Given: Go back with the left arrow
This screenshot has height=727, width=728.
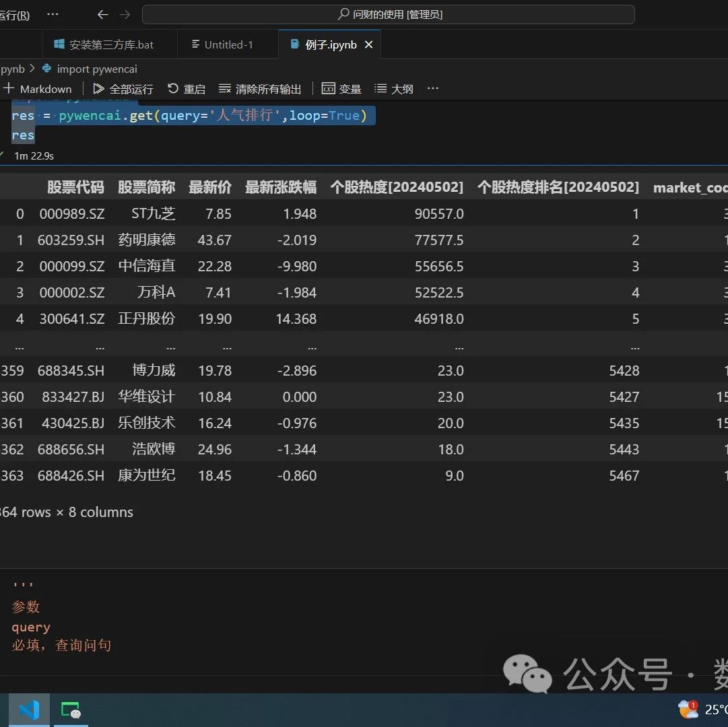Looking at the screenshot, I should click(x=102, y=14).
